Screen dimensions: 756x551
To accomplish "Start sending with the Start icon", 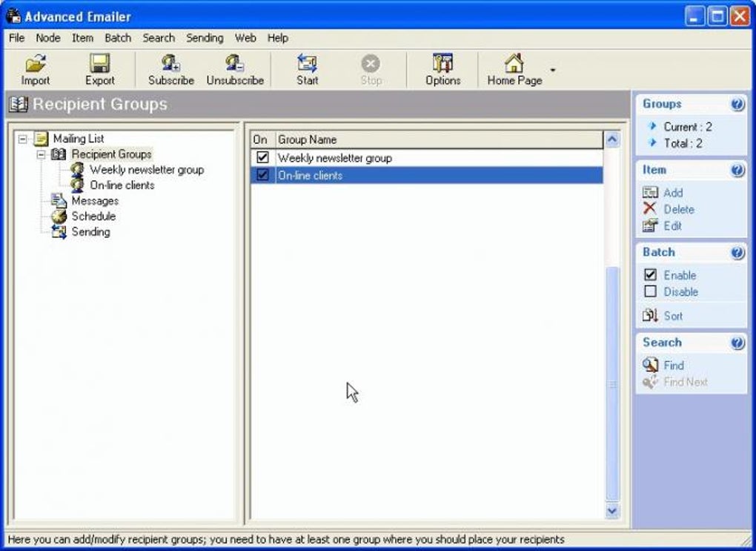I will pos(307,63).
